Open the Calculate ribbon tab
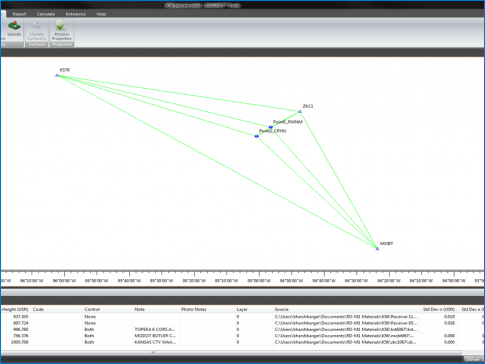Image resolution: width=485 pixels, height=364 pixels. point(46,14)
